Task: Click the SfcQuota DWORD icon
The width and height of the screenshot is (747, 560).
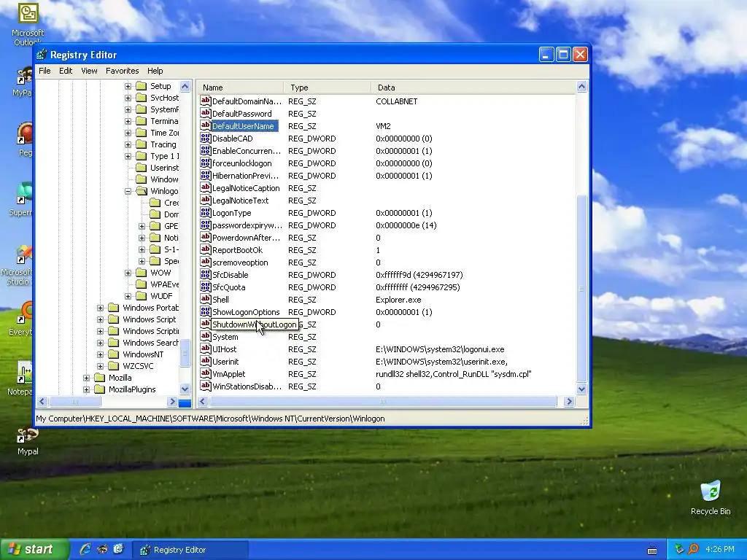Action: pos(205,287)
